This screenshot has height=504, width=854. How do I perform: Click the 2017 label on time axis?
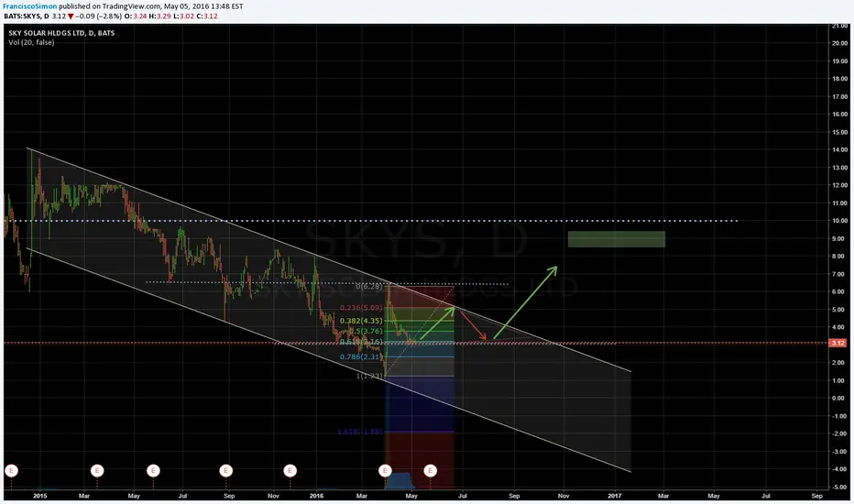pos(614,496)
